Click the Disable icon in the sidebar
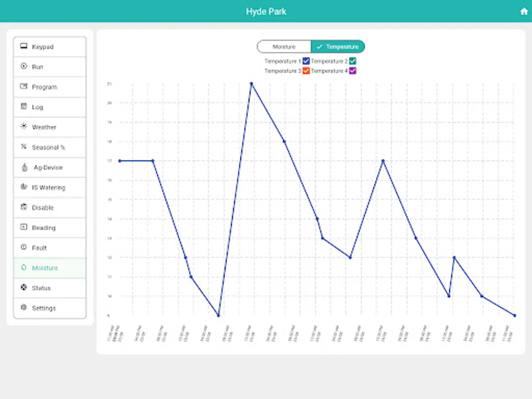Screen dimensions: 532x399 [23, 207]
